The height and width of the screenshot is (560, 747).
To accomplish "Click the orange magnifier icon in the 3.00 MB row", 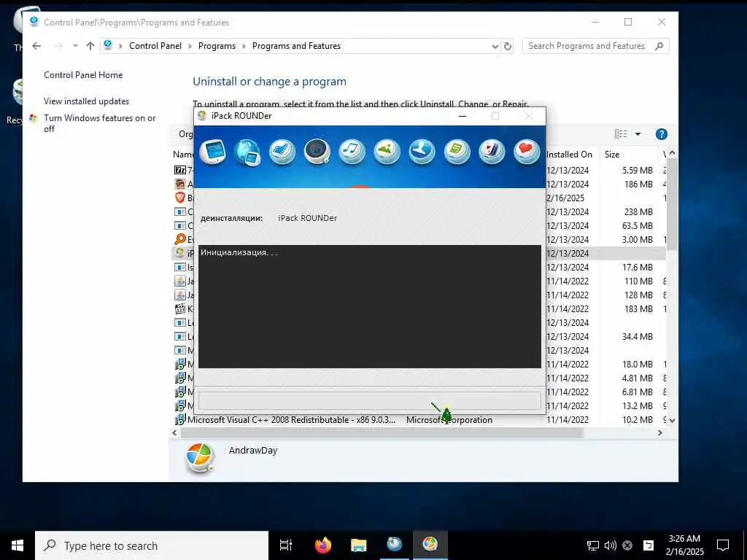I will pyautogui.click(x=180, y=239).
